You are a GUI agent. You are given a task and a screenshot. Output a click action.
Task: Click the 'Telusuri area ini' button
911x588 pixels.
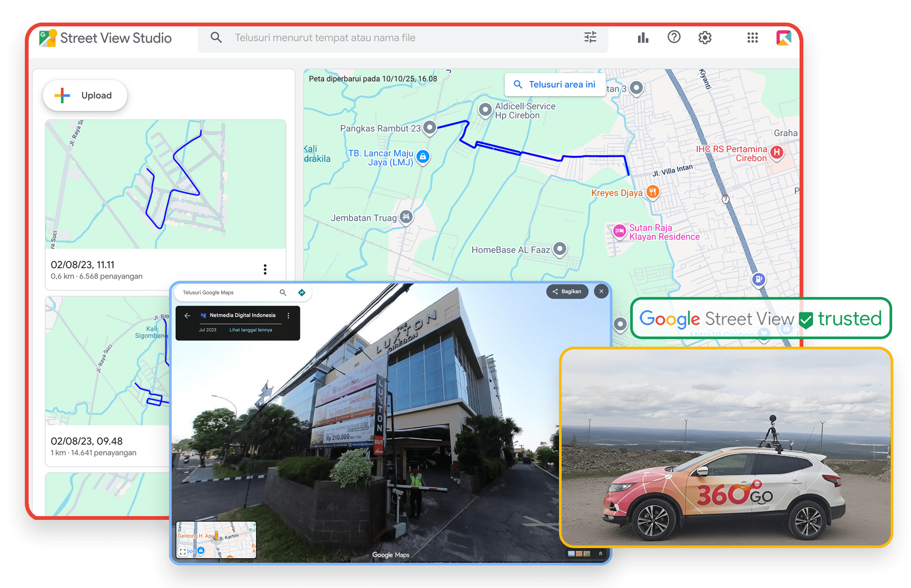point(555,84)
